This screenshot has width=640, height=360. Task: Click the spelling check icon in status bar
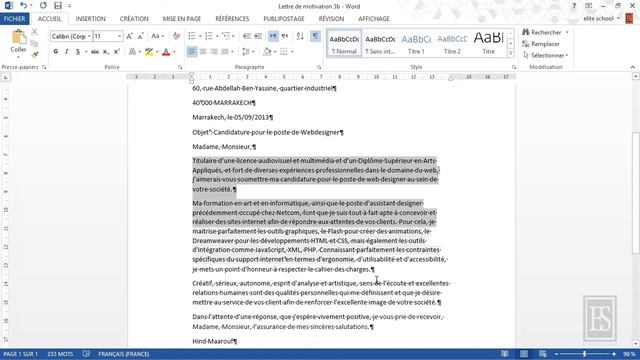(x=86, y=354)
